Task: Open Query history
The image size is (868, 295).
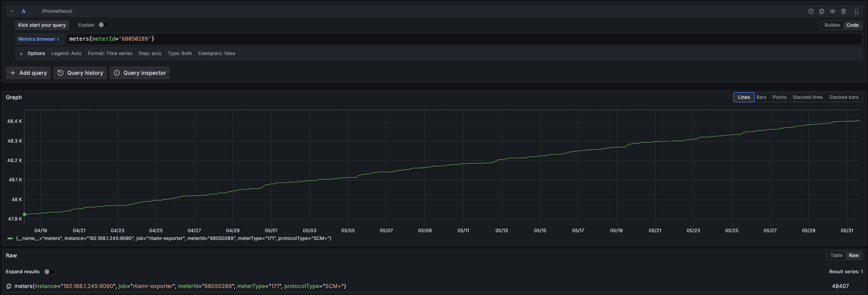Action: [x=80, y=73]
